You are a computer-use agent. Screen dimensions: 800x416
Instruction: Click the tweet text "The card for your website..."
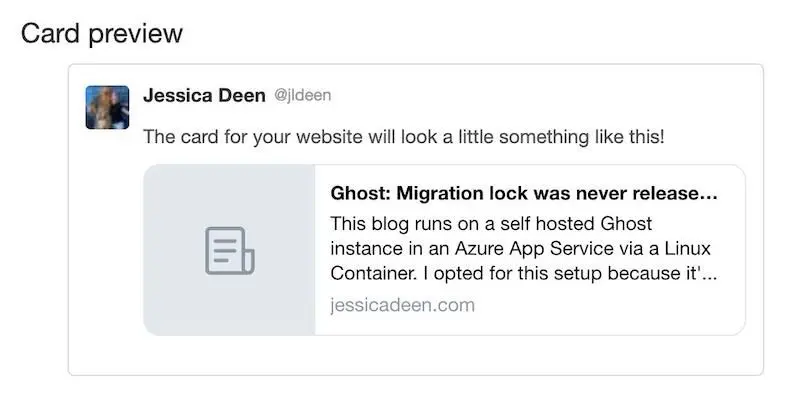tap(404, 137)
